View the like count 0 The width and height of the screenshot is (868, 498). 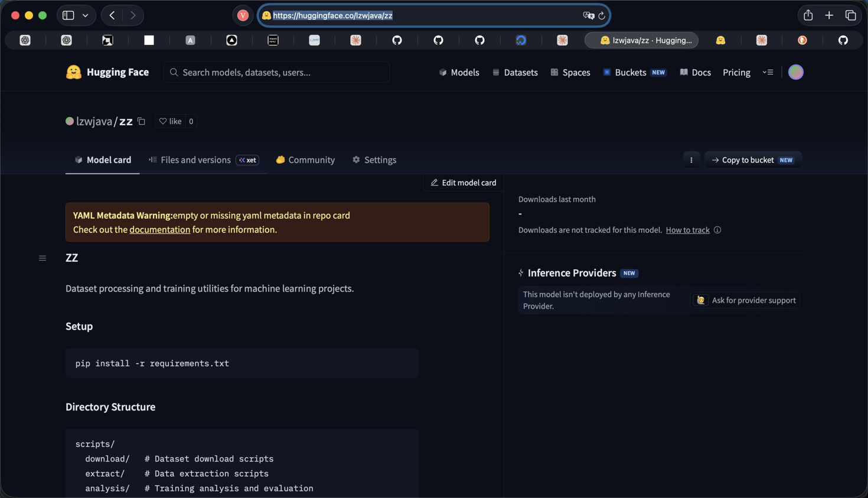point(191,121)
